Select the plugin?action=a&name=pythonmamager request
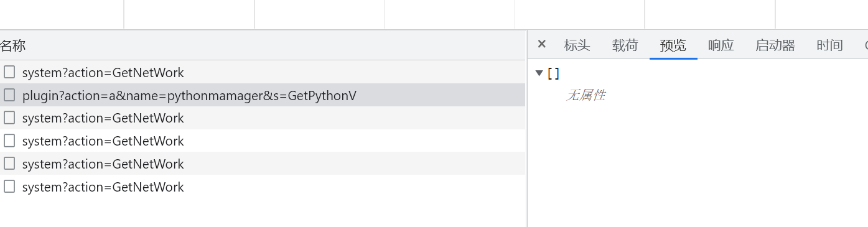This screenshot has width=868, height=227. coord(263,95)
